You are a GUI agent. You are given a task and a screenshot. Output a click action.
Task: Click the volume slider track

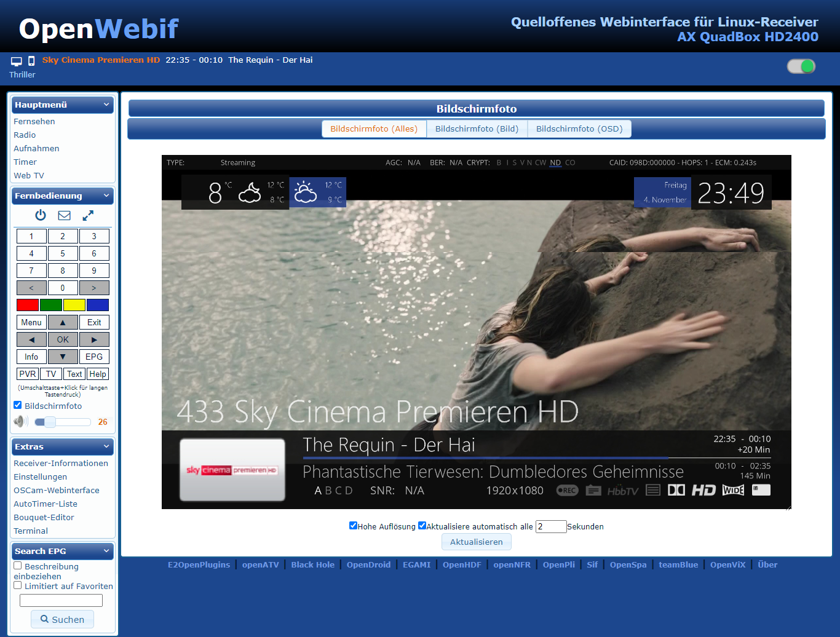click(63, 422)
